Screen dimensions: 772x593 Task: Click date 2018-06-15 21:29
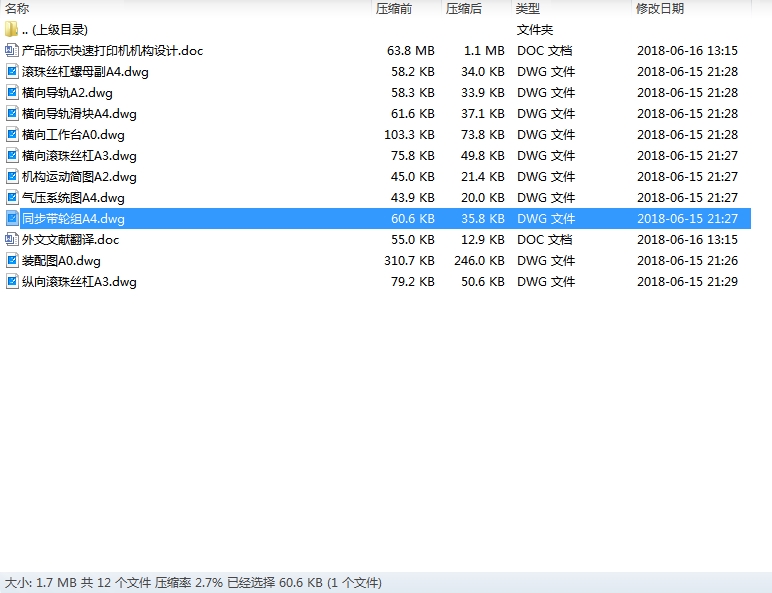687,282
